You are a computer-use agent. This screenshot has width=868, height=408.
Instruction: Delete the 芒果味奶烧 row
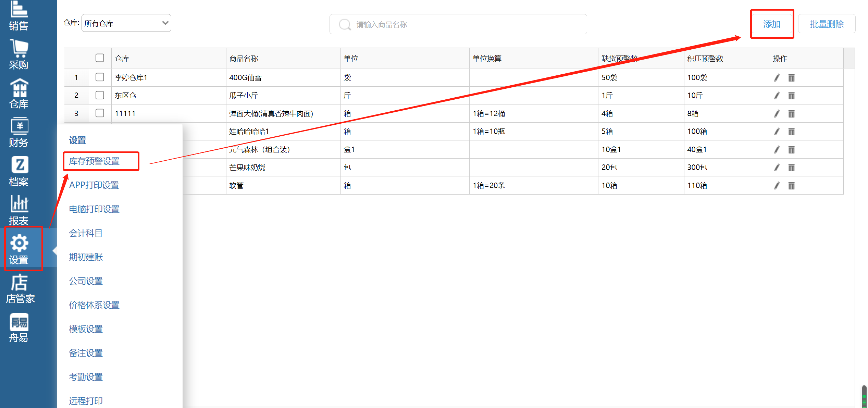[791, 168]
